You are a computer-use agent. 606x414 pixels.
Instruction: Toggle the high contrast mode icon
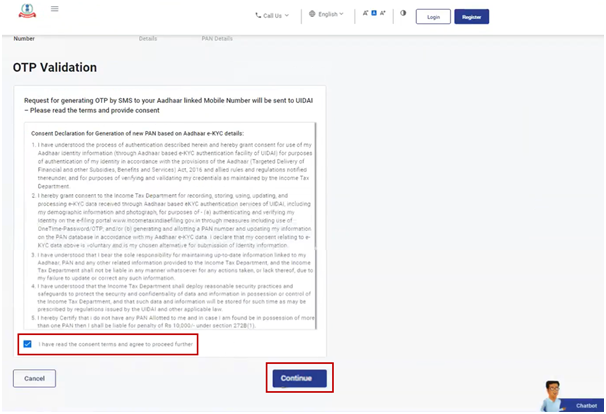[x=403, y=15]
